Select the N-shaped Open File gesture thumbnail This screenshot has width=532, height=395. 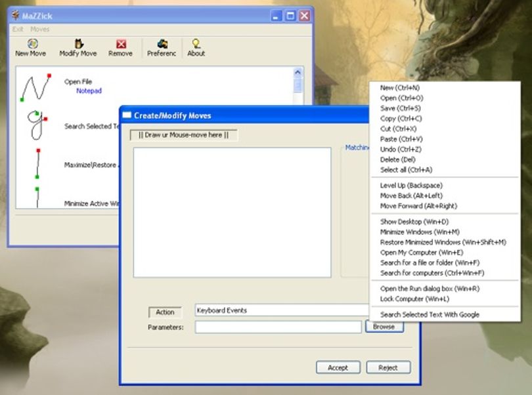[x=35, y=87]
